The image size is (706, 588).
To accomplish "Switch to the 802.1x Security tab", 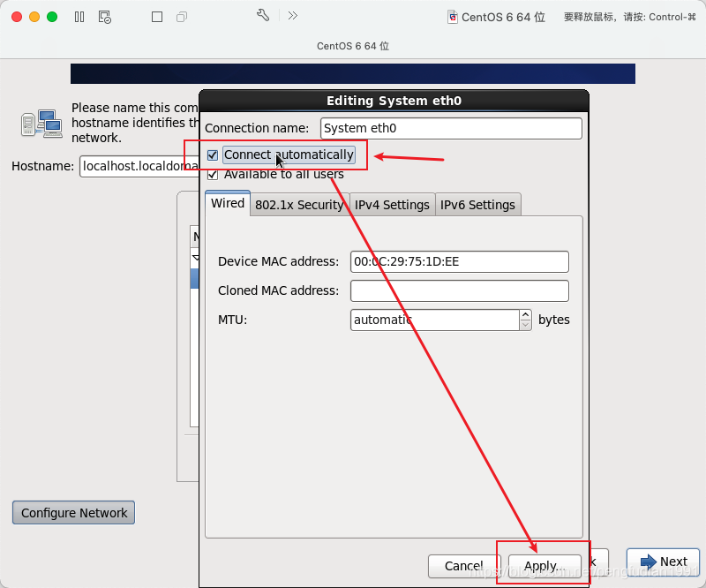I will (x=299, y=205).
